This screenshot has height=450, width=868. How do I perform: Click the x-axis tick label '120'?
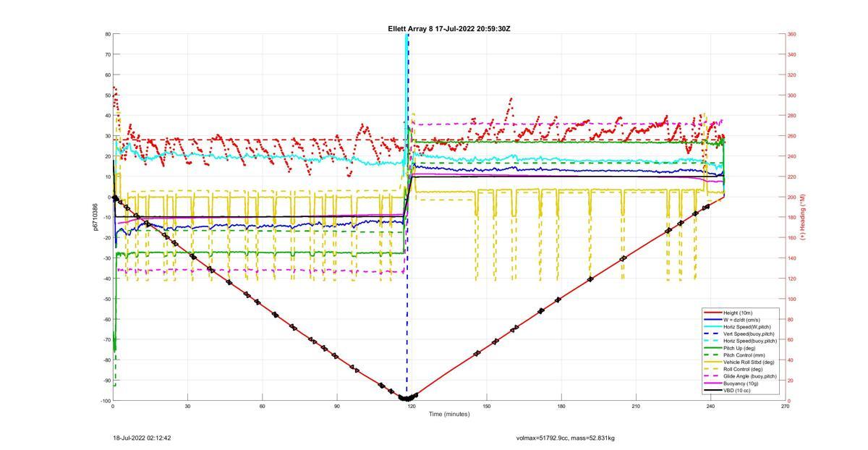point(412,407)
